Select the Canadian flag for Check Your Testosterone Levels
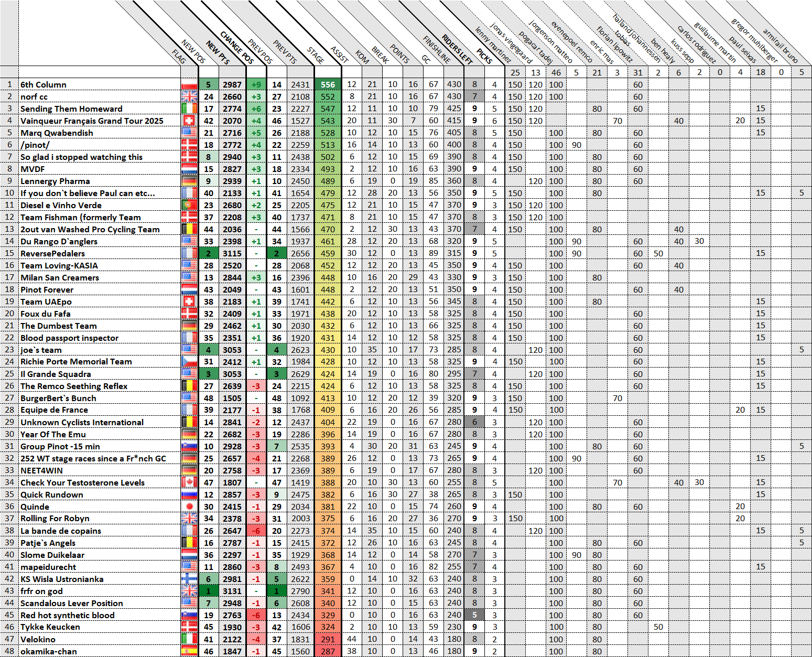 pyautogui.click(x=189, y=482)
